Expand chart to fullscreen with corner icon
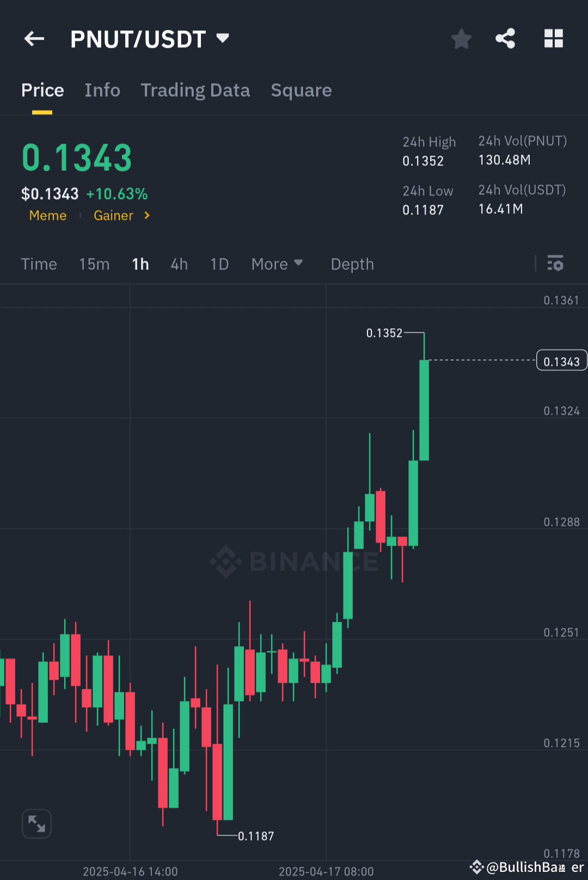This screenshot has width=588, height=880. click(x=36, y=824)
